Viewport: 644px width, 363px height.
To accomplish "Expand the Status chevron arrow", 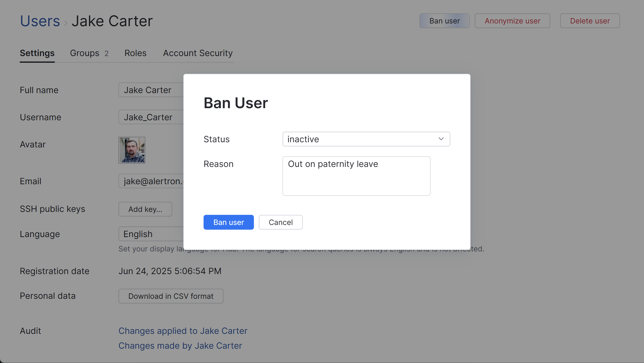I will coord(441,139).
